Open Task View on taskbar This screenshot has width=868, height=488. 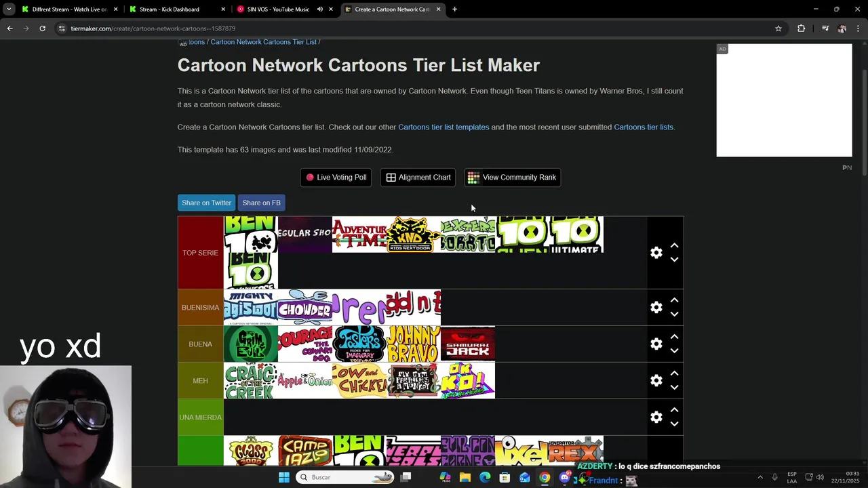[406, 477]
